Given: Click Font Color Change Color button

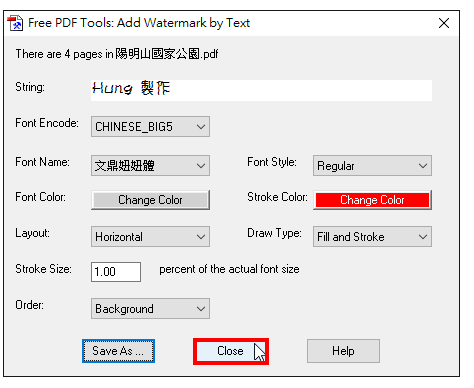Looking at the screenshot, I should 150,200.
